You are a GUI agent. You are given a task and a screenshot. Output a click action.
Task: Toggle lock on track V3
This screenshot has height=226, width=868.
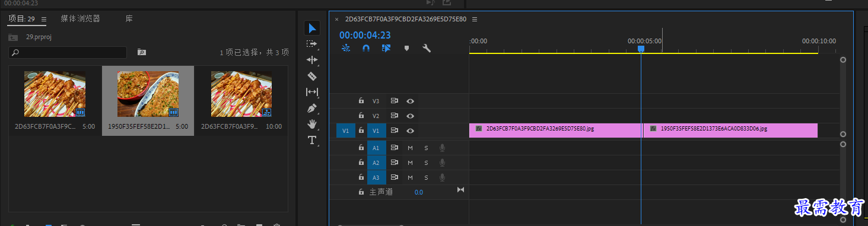click(x=361, y=101)
